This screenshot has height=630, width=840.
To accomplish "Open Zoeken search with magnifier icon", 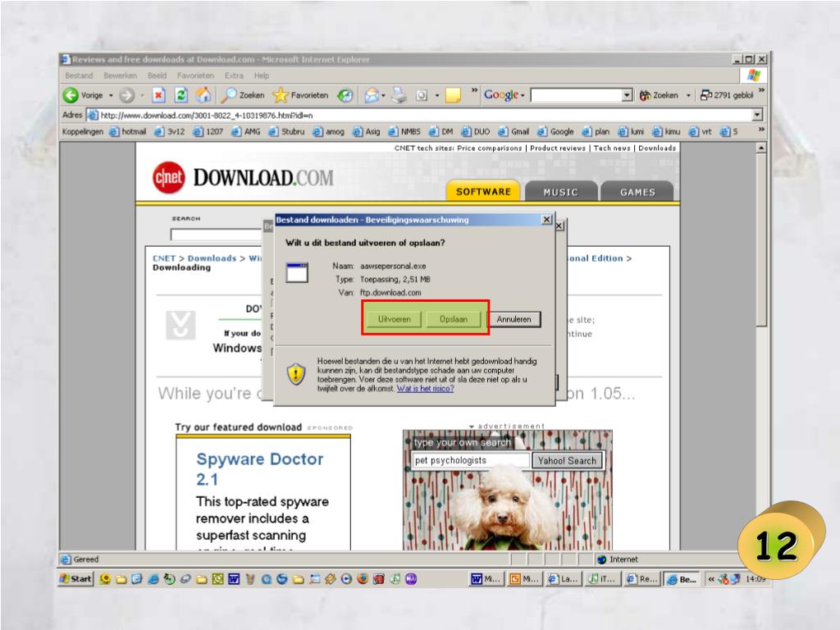I will [x=243, y=95].
